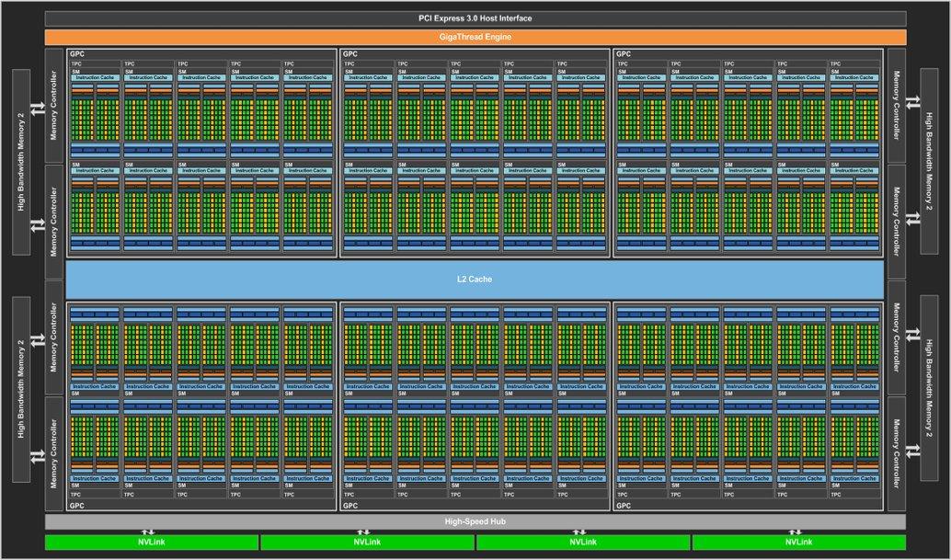The width and height of the screenshot is (951, 560).
Task: Select the top-right High Bandwidth Memory 2 block
Action: pos(928,162)
